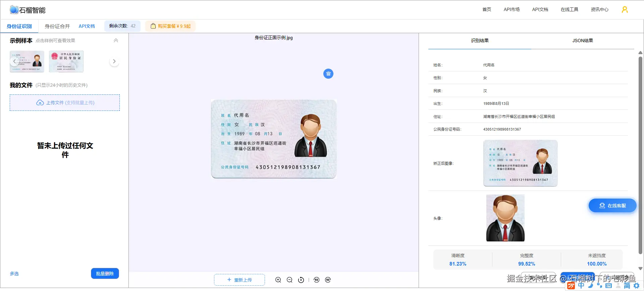Open 在线工具 menu
Screen dimensions: 644x291
tap(569, 9)
